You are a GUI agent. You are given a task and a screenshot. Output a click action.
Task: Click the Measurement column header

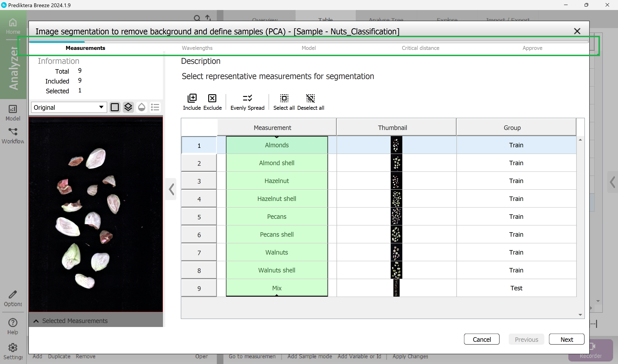tap(277, 127)
